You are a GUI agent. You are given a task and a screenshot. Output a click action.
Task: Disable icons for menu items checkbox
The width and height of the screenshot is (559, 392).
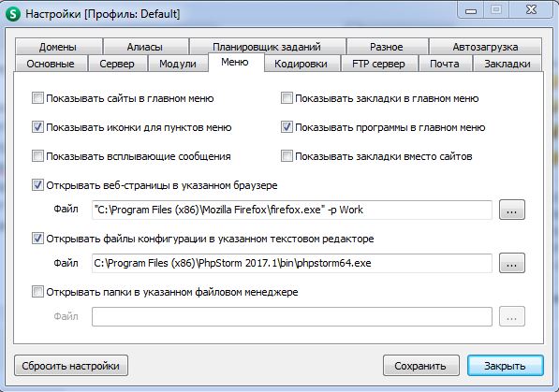[x=37, y=127]
